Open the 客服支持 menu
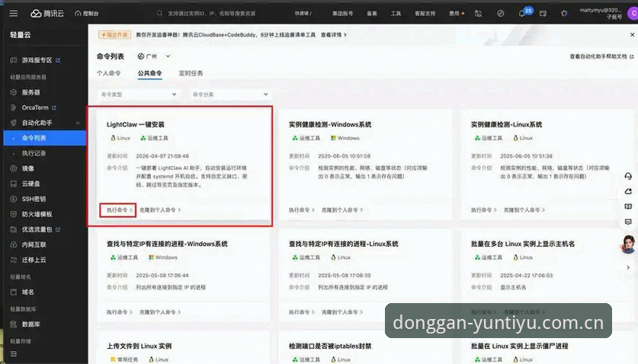The image size is (638, 364). point(425,14)
